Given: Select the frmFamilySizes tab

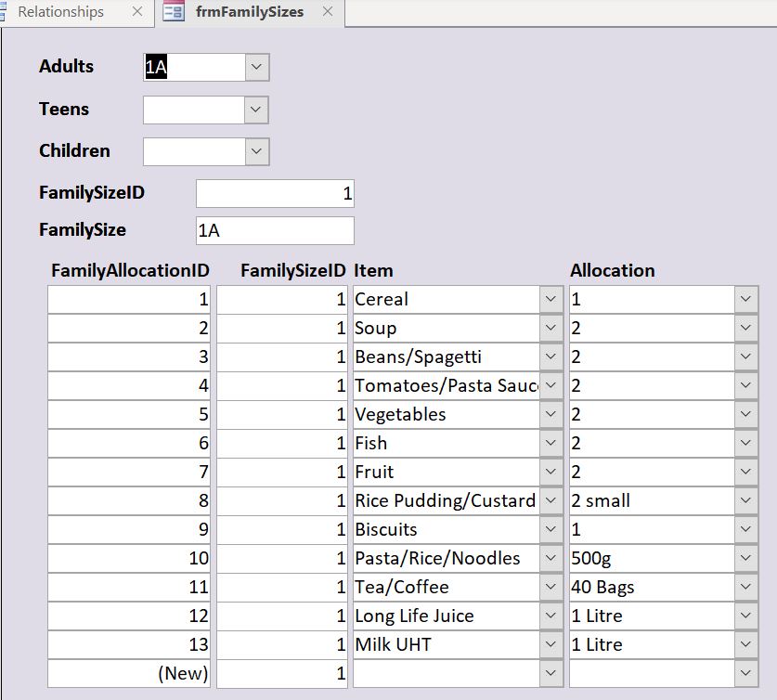Looking at the screenshot, I should pyautogui.click(x=250, y=12).
